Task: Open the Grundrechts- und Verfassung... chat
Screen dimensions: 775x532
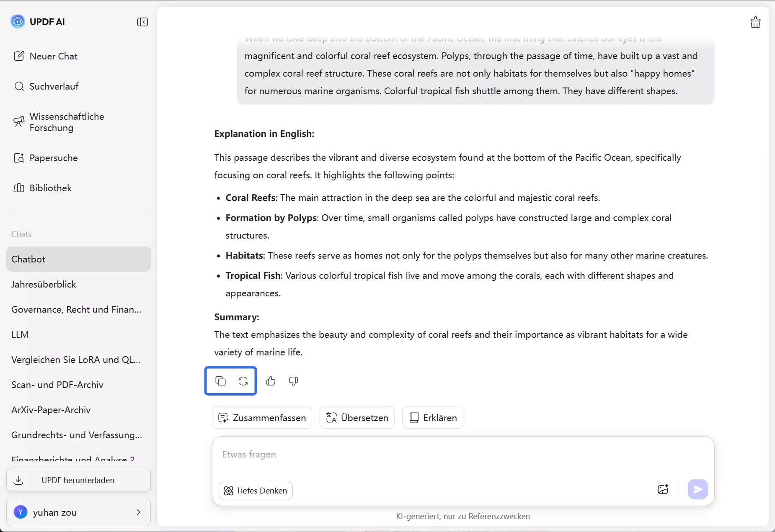Action: click(78, 435)
